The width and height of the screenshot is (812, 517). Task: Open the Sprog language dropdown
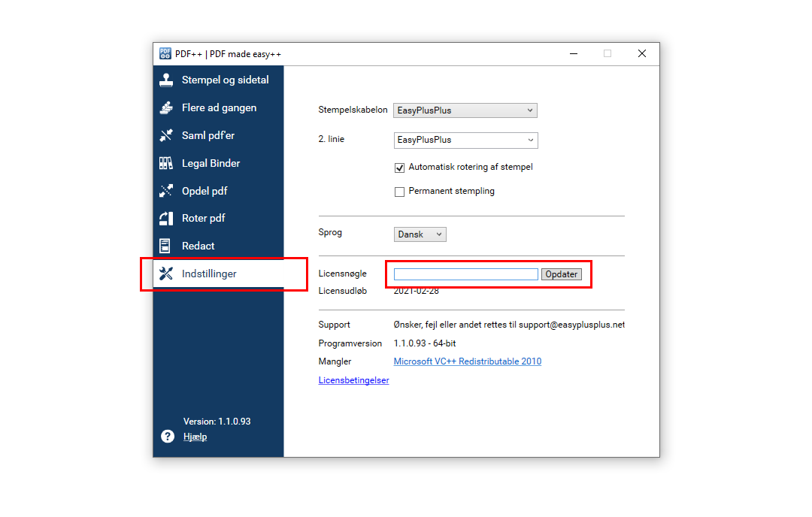(420, 234)
